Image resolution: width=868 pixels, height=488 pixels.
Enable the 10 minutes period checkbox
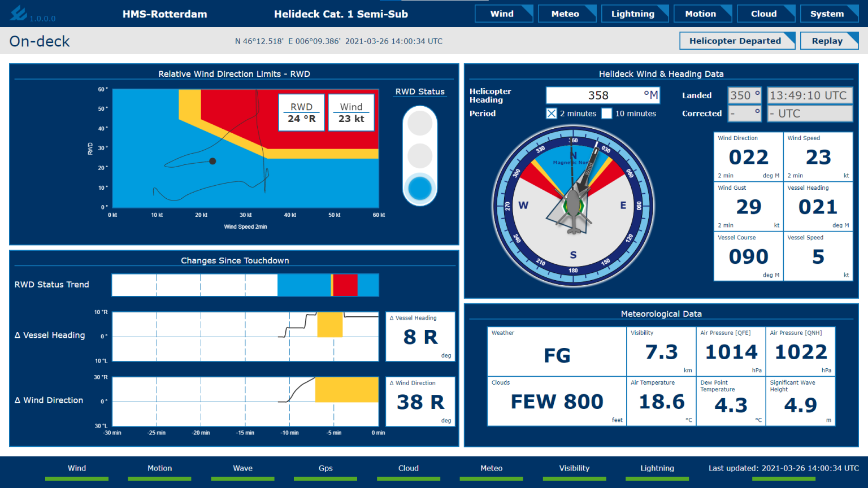pos(606,114)
